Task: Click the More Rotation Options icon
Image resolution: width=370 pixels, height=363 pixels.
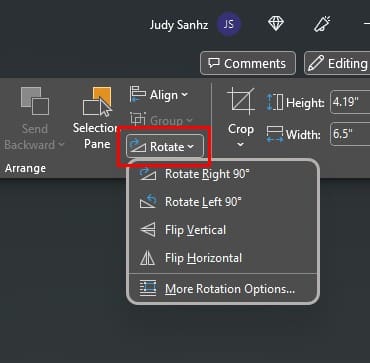Action: (148, 288)
